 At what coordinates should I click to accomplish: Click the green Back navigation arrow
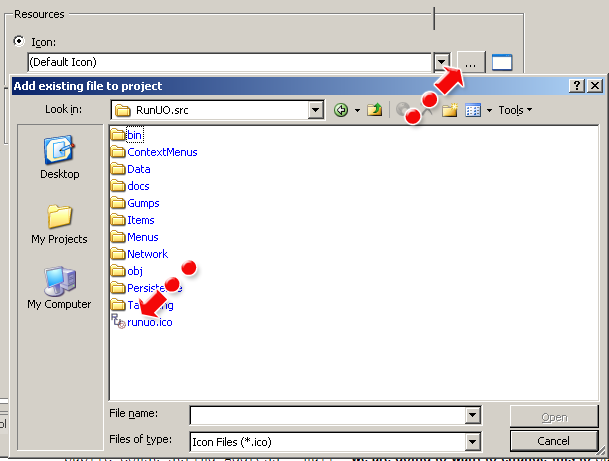coord(342,110)
